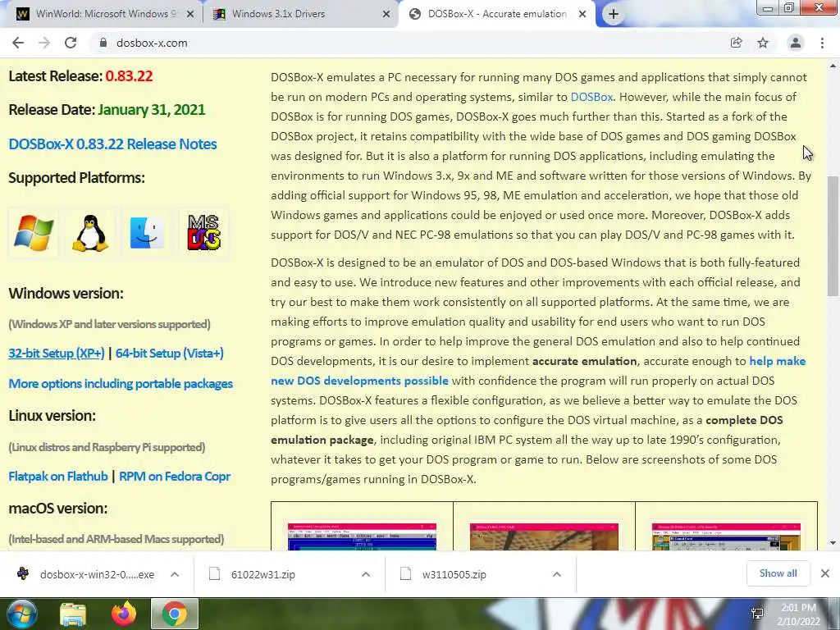840x630 pixels.
Task: Download the 32-bit Setup (XP+)
Action: [x=57, y=354]
